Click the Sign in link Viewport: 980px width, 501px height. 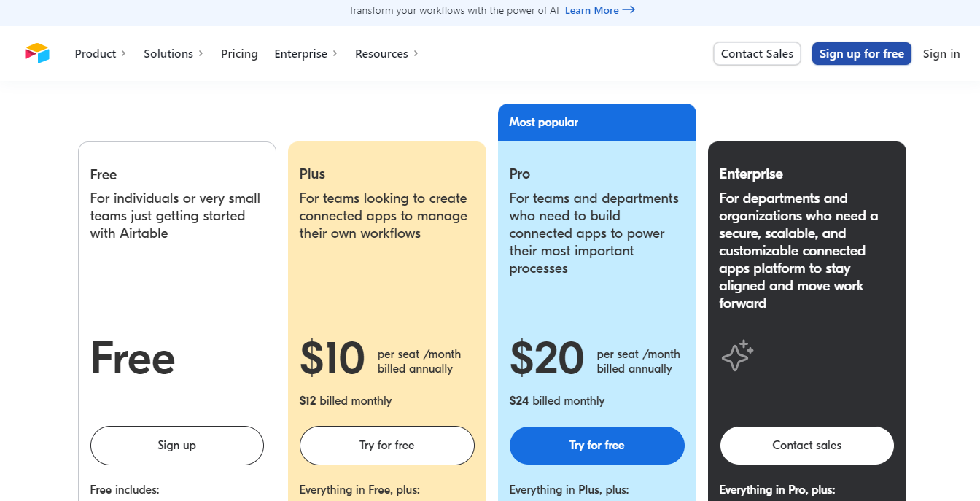pyautogui.click(x=941, y=53)
